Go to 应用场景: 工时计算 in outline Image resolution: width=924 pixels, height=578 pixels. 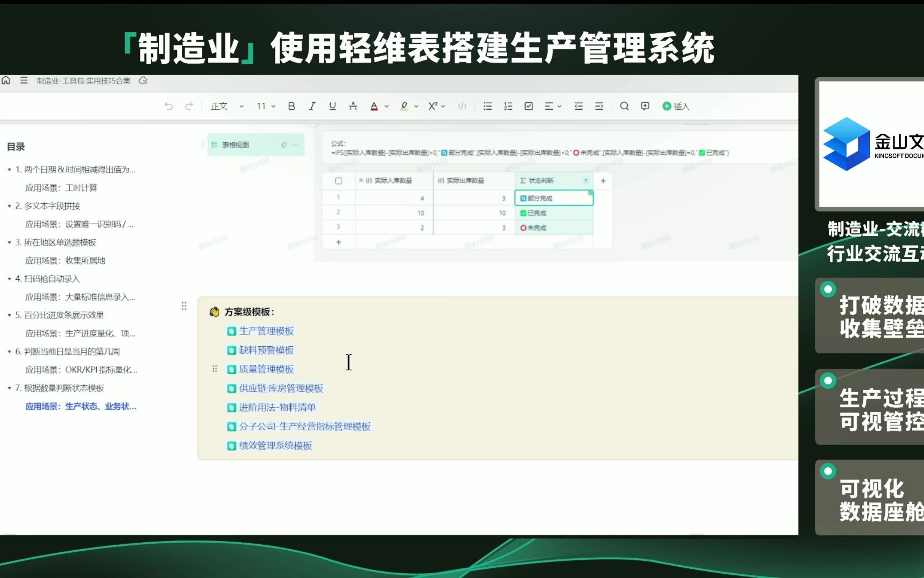coord(61,188)
